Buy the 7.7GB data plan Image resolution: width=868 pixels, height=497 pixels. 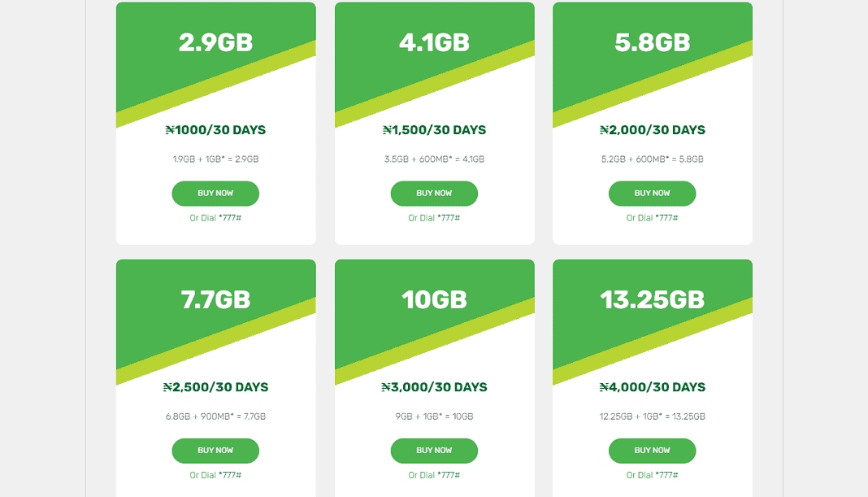[x=215, y=451]
